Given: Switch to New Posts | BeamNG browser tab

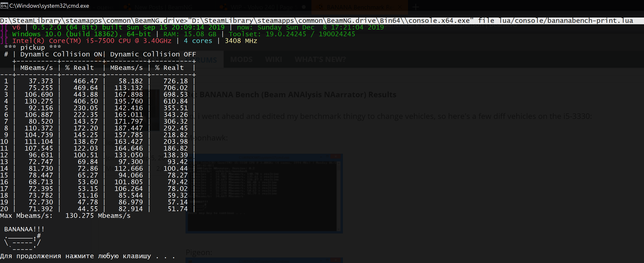Looking at the screenshot, I should 158,7.
